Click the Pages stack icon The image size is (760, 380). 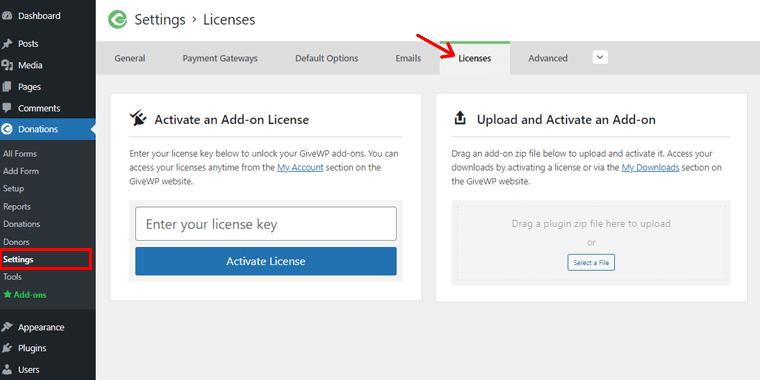coord(7,87)
